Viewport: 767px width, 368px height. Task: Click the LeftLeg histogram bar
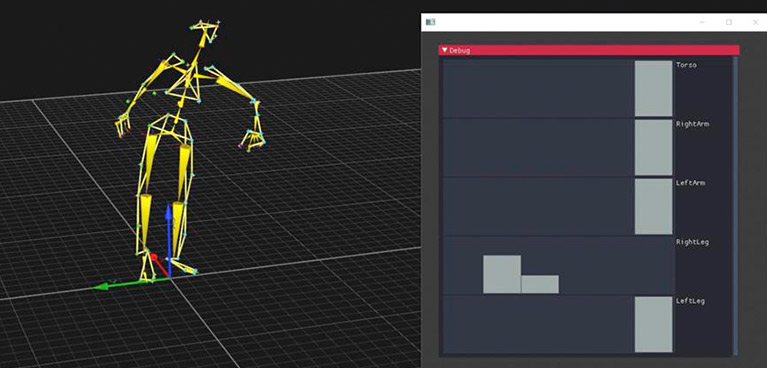[654, 324]
